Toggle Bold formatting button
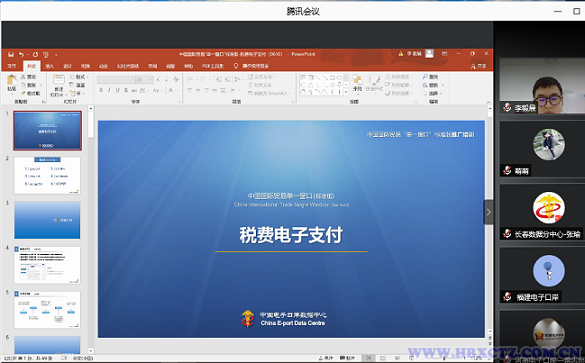585x363 pixels. pos(101,90)
